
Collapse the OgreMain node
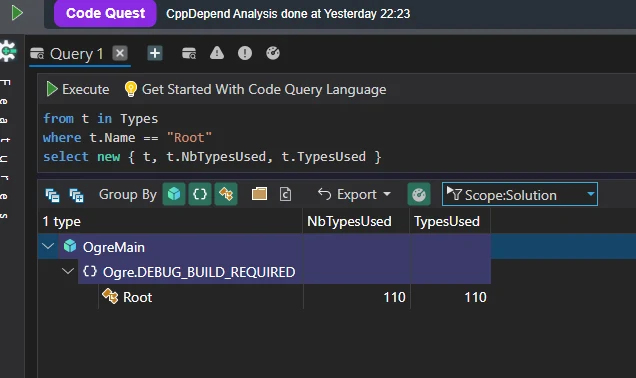pyautogui.click(x=48, y=246)
